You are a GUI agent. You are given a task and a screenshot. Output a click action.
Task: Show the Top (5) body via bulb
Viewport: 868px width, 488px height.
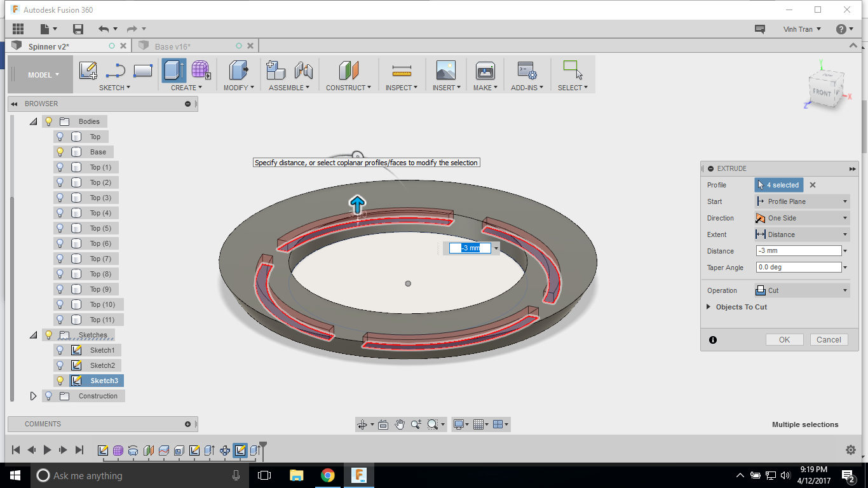(60, 228)
